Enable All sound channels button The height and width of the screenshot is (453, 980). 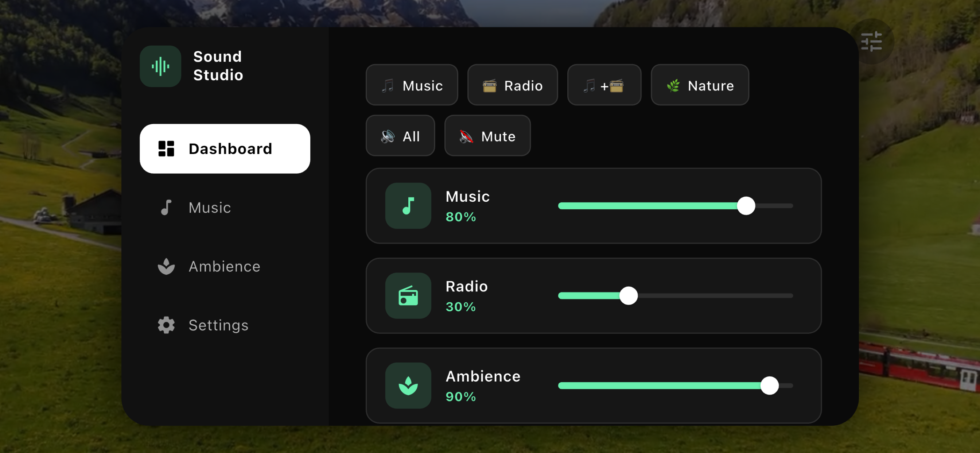pyautogui.click(x=400, y=136)
